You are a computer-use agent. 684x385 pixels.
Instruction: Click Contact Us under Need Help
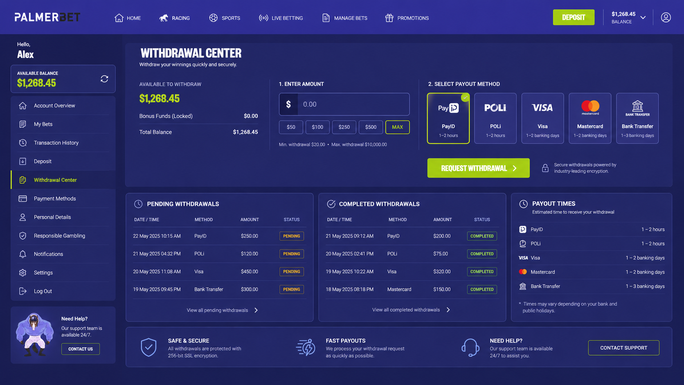click(80, 349)
